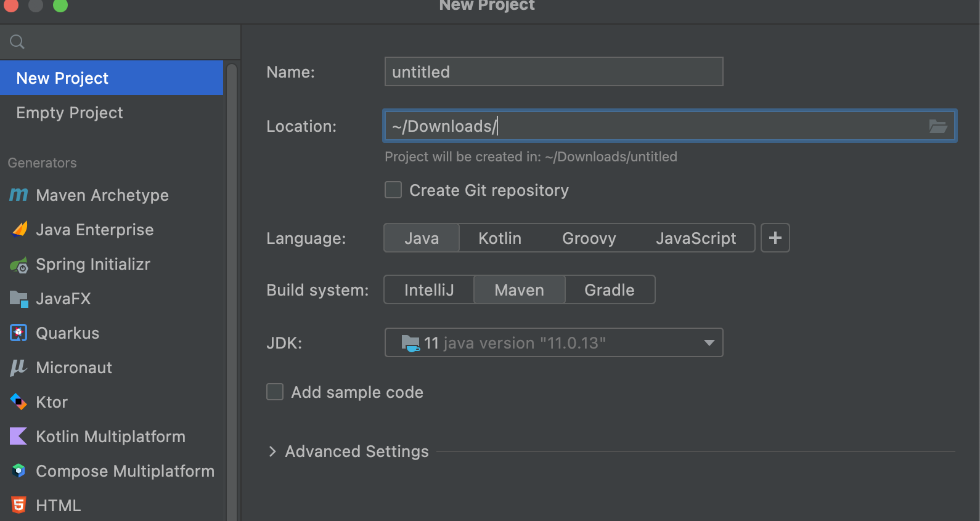Click the JDK folder icon
The image size is (980, 521).
click(x=410, y=343)
